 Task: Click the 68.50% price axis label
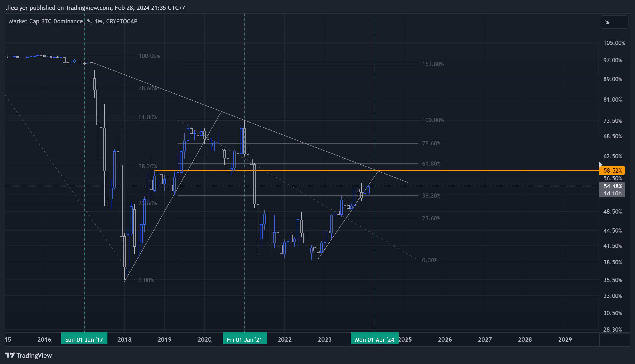point(613,136)
